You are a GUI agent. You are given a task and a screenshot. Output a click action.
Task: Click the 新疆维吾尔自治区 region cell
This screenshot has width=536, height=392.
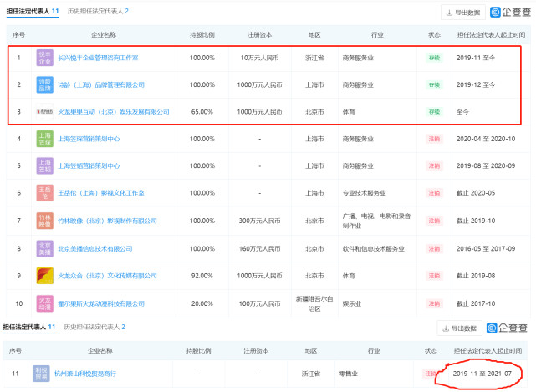(x=314, y=304)
